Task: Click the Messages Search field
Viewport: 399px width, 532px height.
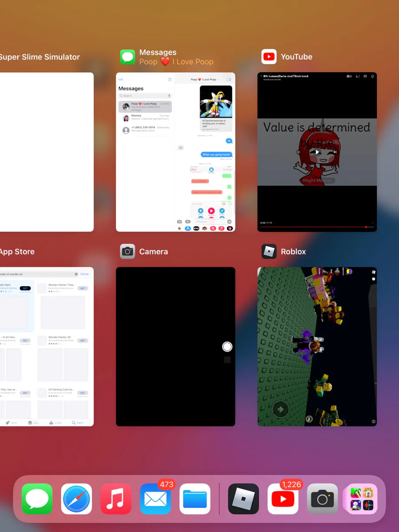Action: coord(145,96)
